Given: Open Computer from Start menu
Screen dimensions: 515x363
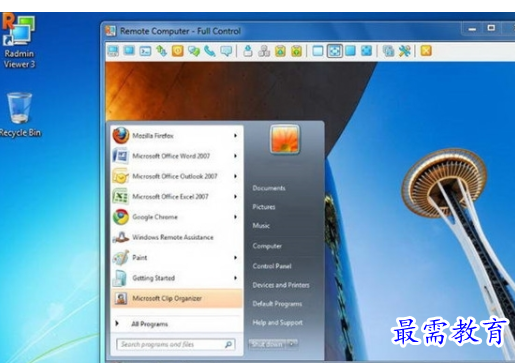Looking at the screenshot, I should click(x=267, y=246).
